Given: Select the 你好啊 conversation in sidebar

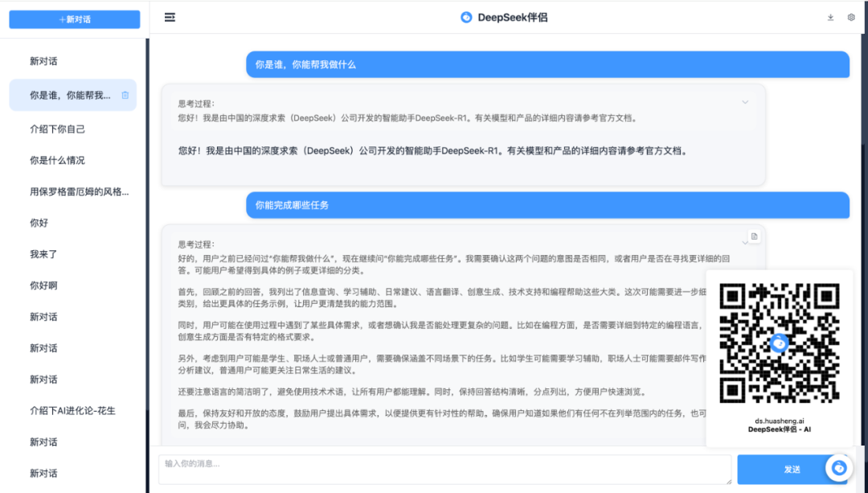Looking at the screenshot, I should [x=43, y=286].
